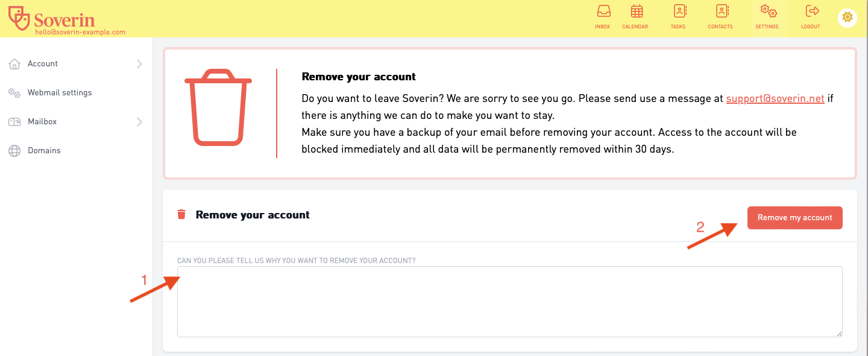Click the Logout icon
This screenshot has width=868, height=356.
point(813,11)
